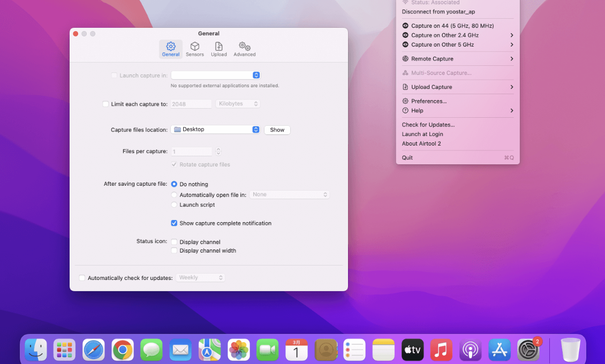
Task: Launch Google Chrome from the Dock
Action: (123, 350)
